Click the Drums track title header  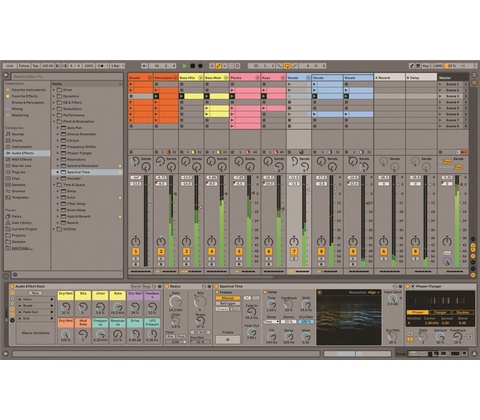(x=140, y=78)
